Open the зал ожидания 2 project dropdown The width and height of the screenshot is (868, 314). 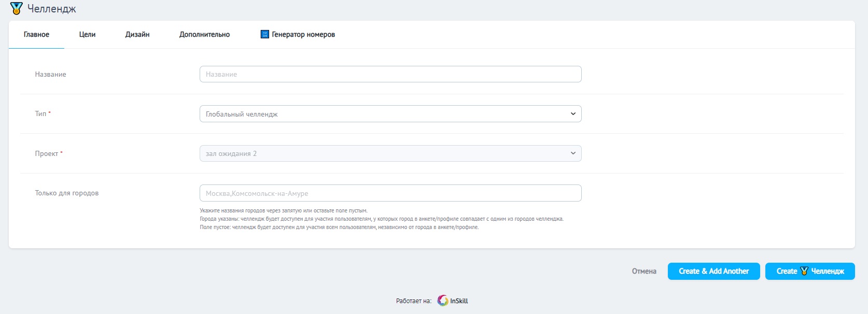pos(384,153)
